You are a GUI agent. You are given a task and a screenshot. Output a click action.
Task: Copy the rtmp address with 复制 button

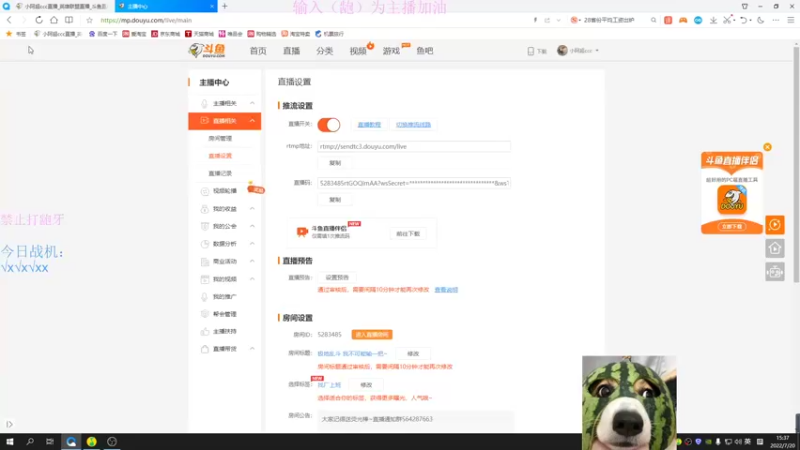pyautogui.click(x=335, y=163)
